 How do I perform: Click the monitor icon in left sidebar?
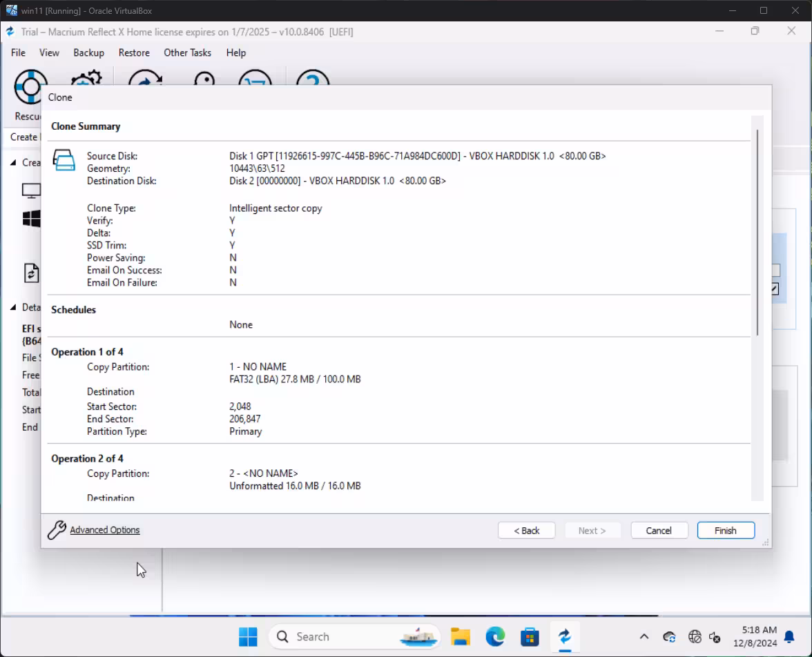pos(31,190)
